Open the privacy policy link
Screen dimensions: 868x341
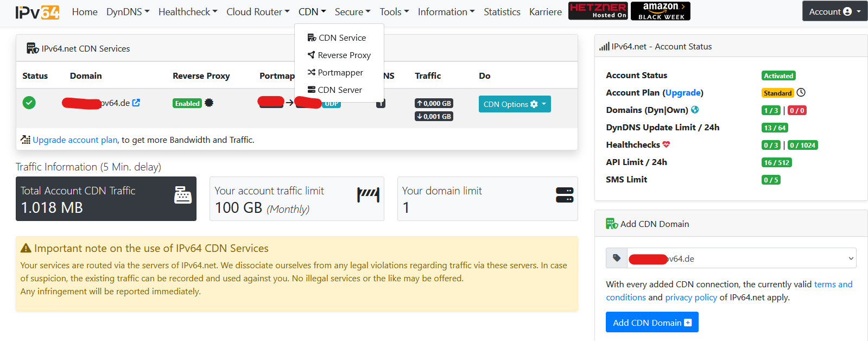[x=691, y=298]
